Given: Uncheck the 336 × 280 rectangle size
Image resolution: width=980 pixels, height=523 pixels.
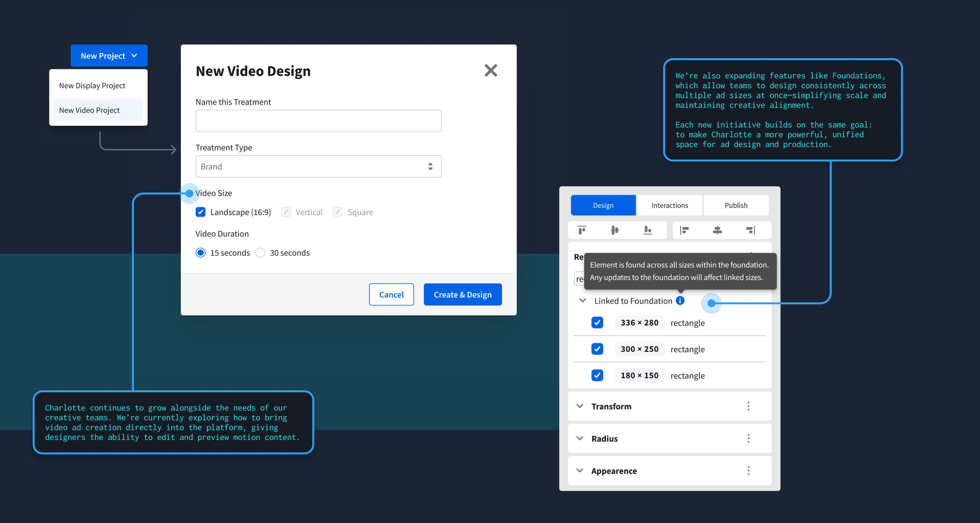Looking at the screenshot, I should (x=597, y=322).
